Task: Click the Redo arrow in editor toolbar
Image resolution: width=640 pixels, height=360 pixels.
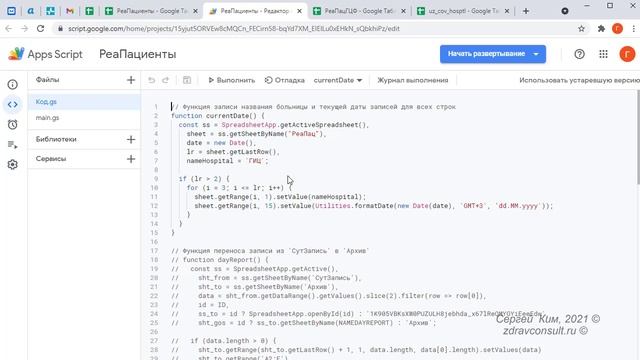Action: point(165,80)
